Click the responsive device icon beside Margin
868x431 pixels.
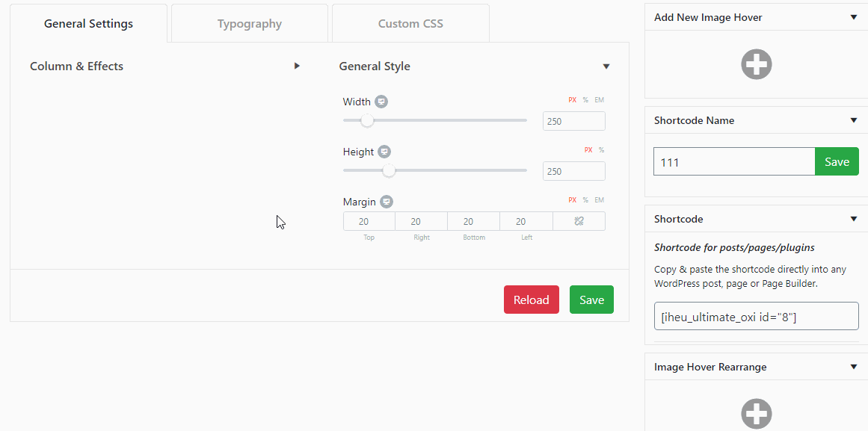coord(386,202)
